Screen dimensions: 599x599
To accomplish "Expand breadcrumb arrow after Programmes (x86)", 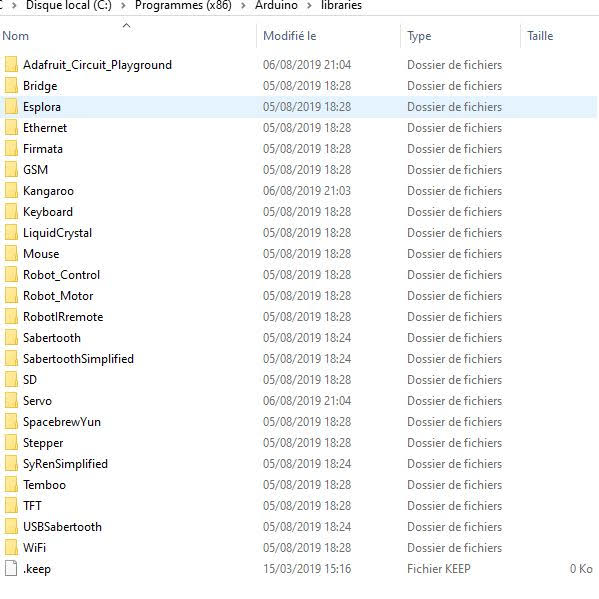I will point(243,6).
